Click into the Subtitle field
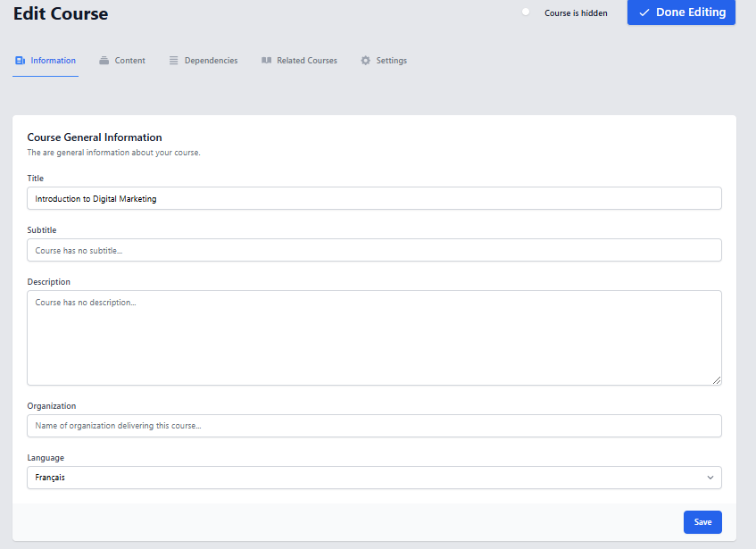Viewport: 756px width, 549px height. pyautogui.click(x=374, y=250)
